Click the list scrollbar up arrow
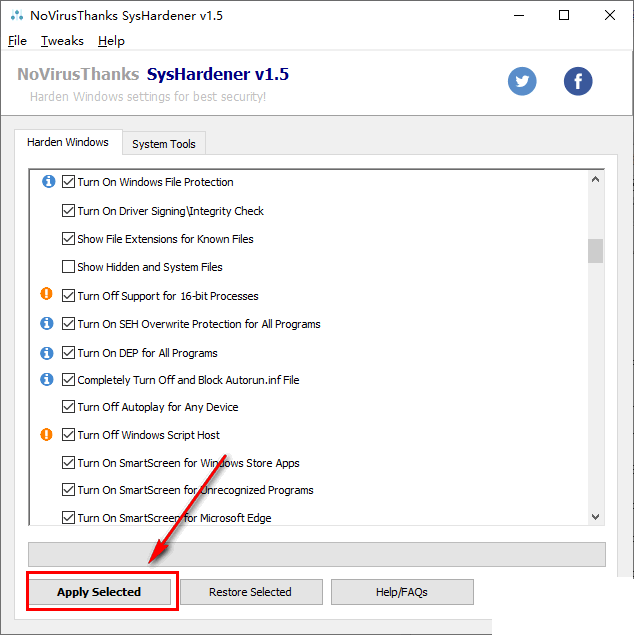 595,179
